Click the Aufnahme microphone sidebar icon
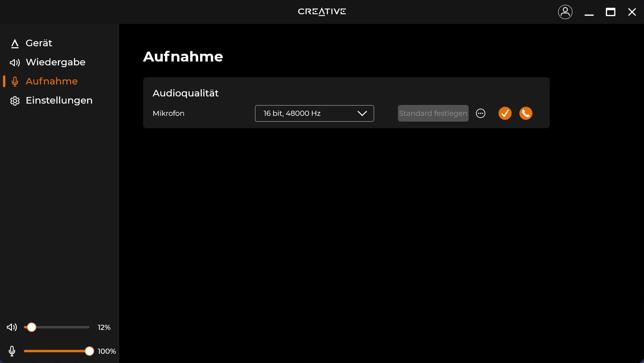This screenshot has width=644, height=363. [15, 81]
